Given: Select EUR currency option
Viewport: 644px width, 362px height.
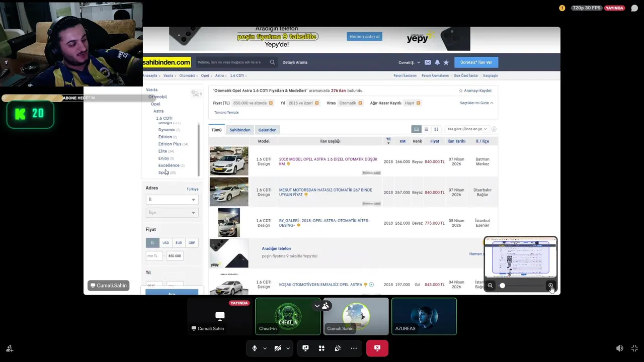Looking at the screenshot, I should [x=179, y=243].
